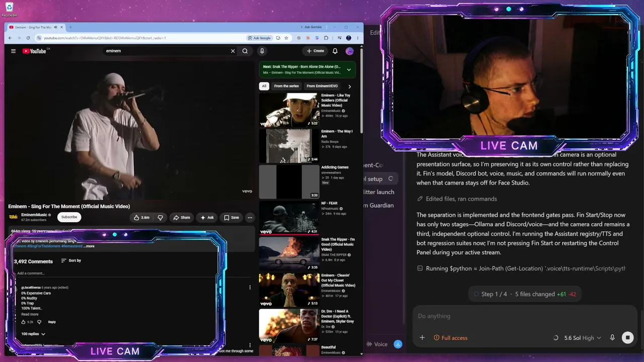
Task: Open Like Toy Soldiers video thumbnail
Action: tap(289, 110)
